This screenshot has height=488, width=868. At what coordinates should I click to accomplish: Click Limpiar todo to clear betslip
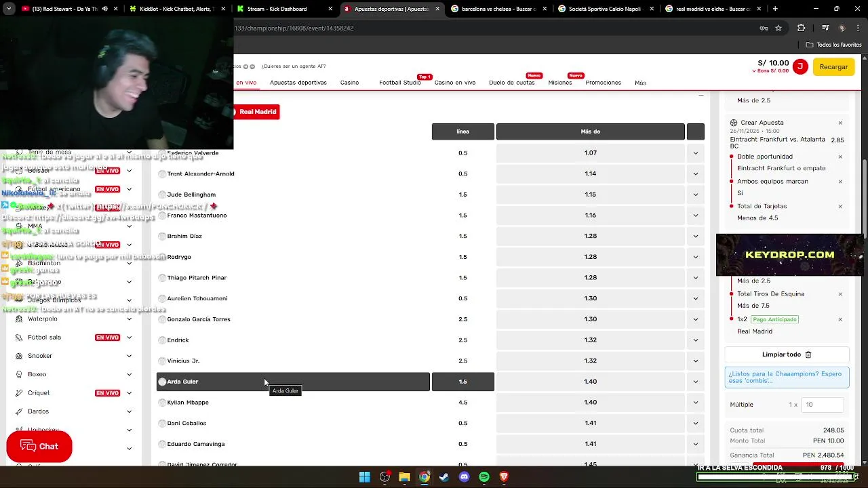point(787,354)
